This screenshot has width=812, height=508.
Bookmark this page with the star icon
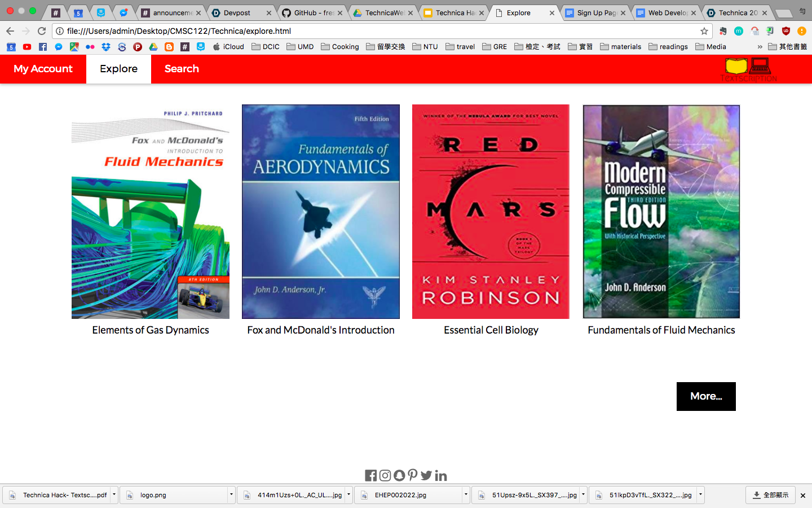(704, 31)
